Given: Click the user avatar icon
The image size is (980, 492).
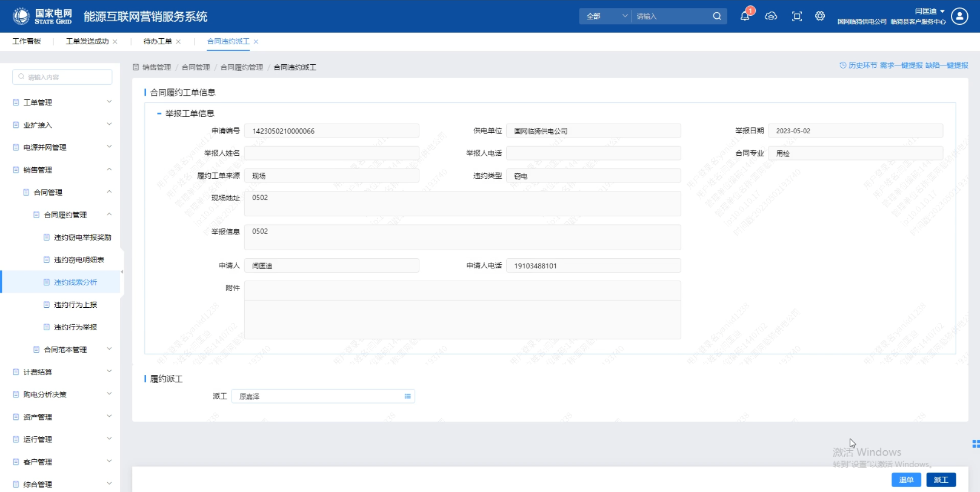Looking at the screenshot, I should click(x=959, y=16).
